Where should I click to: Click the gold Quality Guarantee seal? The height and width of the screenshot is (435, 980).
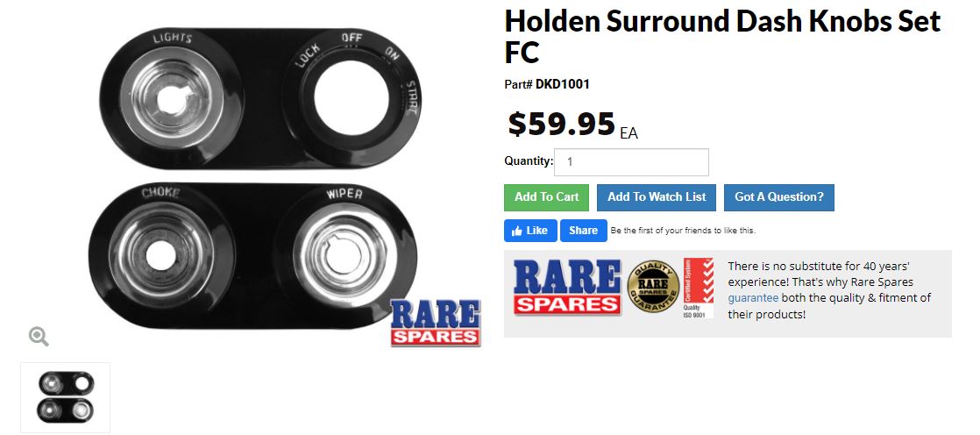pyautogui.click(x=653, y=288)
